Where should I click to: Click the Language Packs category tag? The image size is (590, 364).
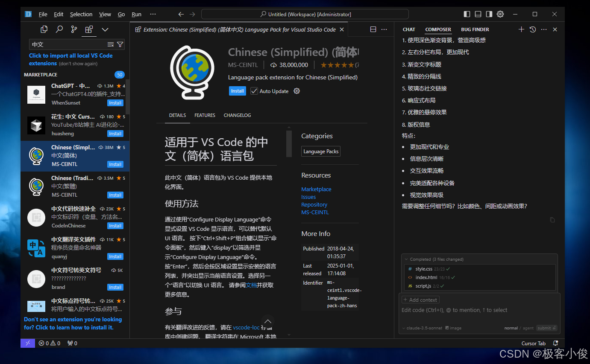click(321, 151)
